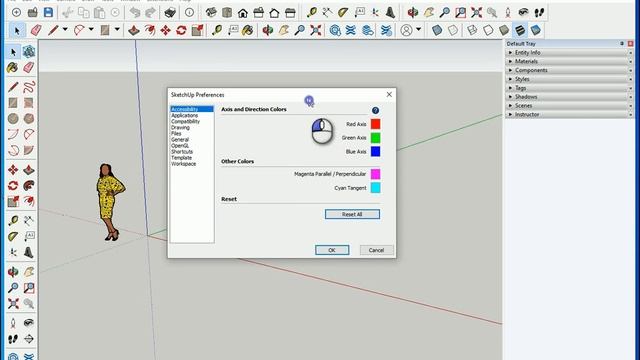Open the rectangle shape dropdown arrow
This screenshot has width=640, height=360.
(x=117, y=29)
